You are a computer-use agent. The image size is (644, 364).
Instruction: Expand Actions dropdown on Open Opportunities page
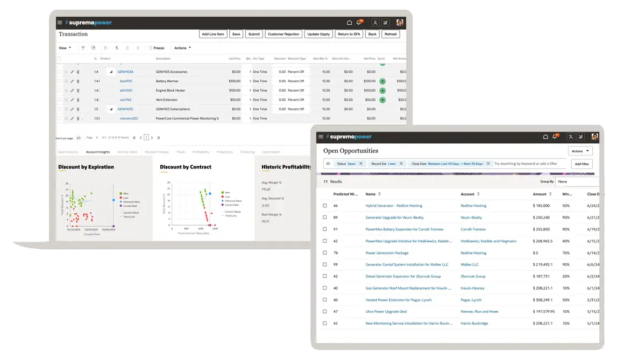580,151
